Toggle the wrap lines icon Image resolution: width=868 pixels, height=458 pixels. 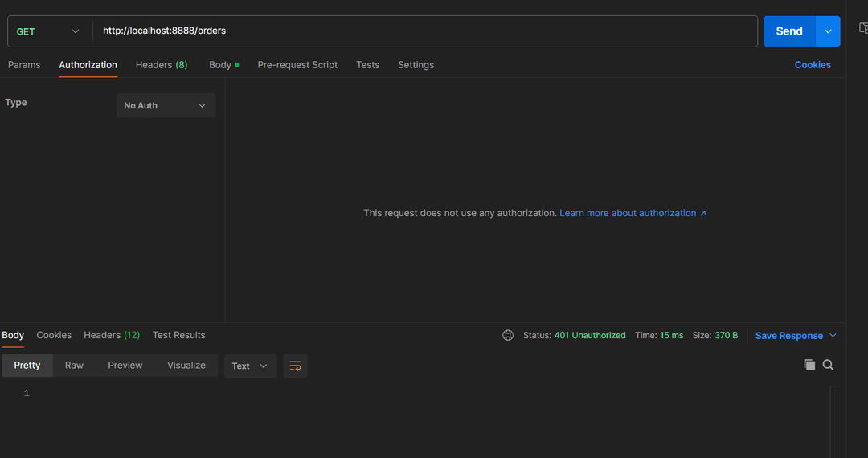[x=295, y=366]
